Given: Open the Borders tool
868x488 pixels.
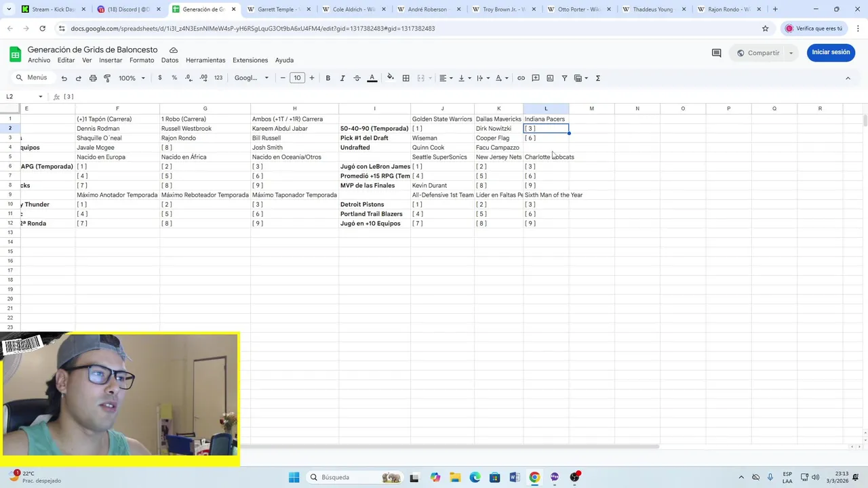Looking at the screenshot, I should tap(406, 78).
